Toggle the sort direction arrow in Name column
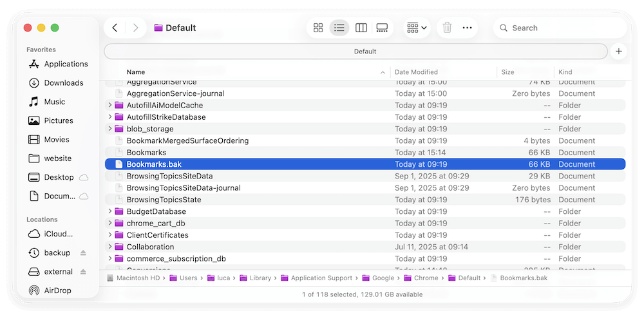This screenshot has height=315, width=644. point(383,72)
